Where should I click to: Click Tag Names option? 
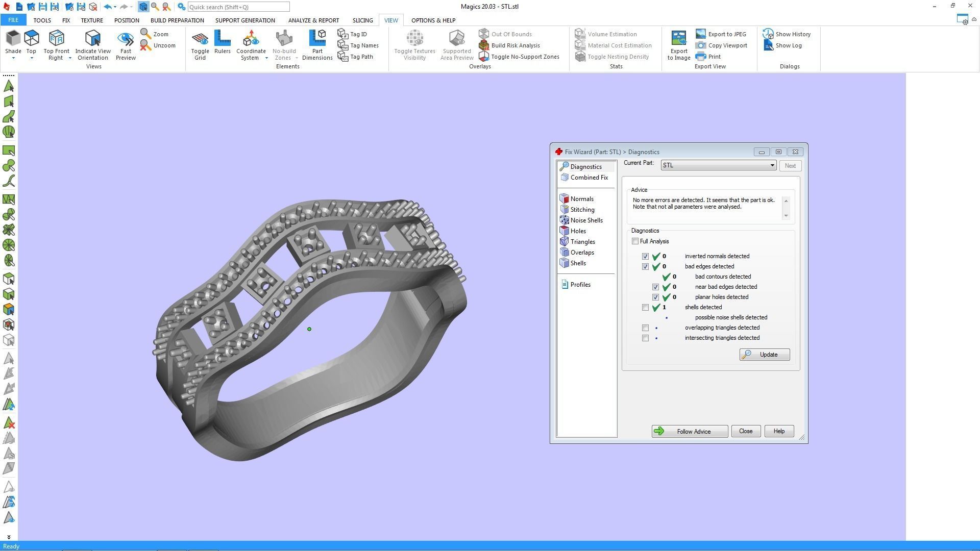[358, 45]
